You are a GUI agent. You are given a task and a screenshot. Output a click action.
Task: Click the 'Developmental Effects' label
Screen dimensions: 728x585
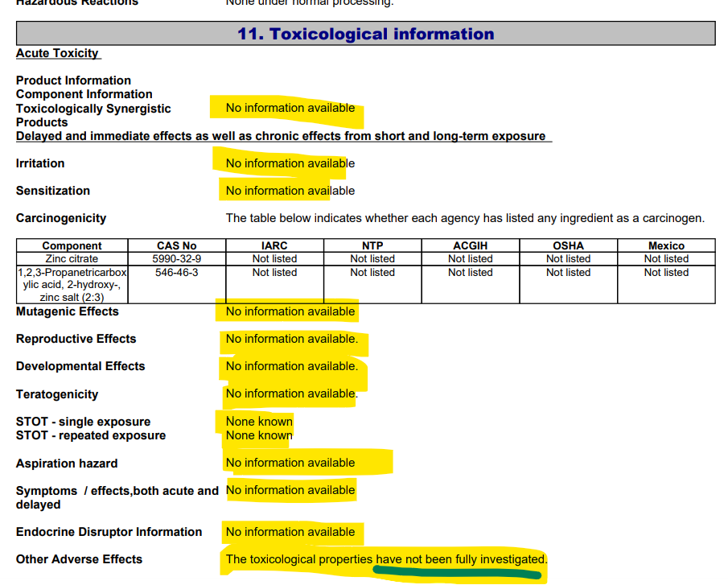(80, 366)
